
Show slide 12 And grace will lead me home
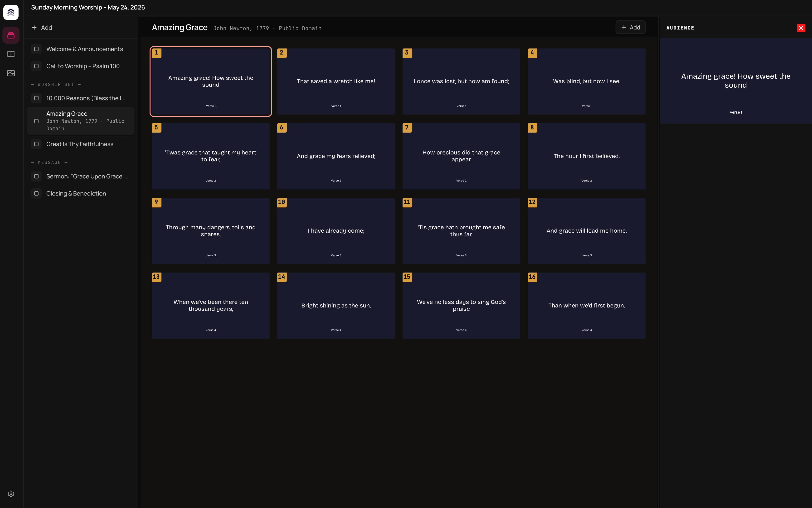pyautogui.click(x=586, y=231)
